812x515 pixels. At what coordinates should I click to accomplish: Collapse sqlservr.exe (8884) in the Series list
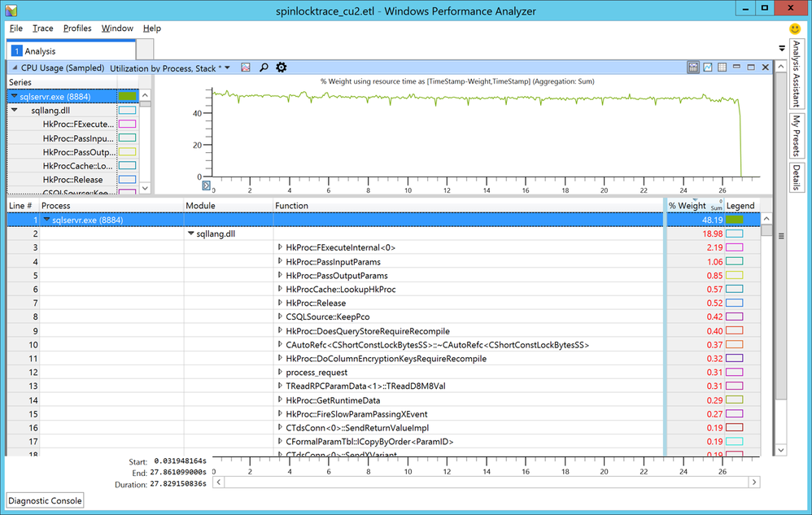(14, 96)
